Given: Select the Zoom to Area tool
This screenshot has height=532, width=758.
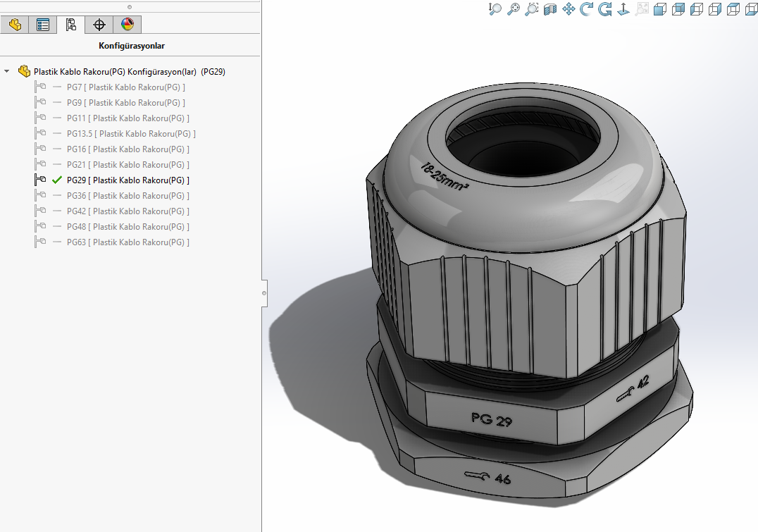Looking at the screenshot, I should click(532, 9).
